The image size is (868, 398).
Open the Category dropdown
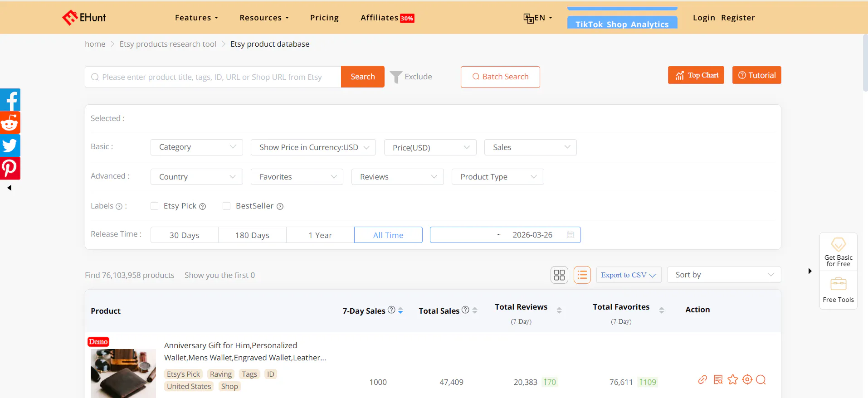point(197,147)
